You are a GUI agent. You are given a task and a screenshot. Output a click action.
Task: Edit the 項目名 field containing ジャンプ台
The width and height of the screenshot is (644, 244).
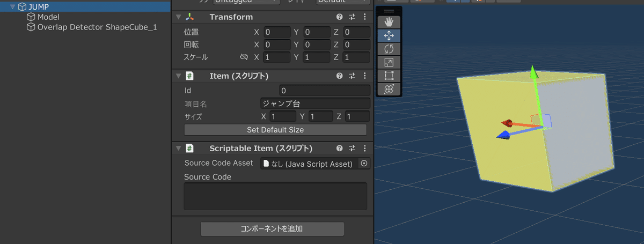point(315,103)
